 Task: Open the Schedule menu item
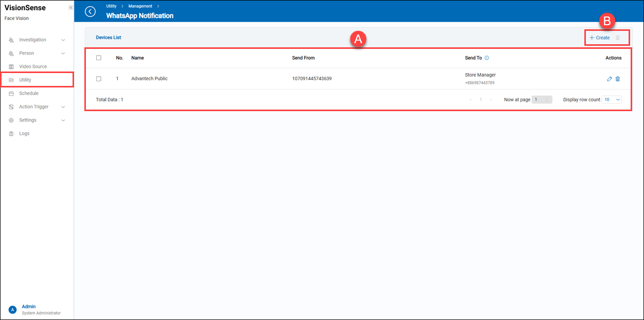[29, 94]
